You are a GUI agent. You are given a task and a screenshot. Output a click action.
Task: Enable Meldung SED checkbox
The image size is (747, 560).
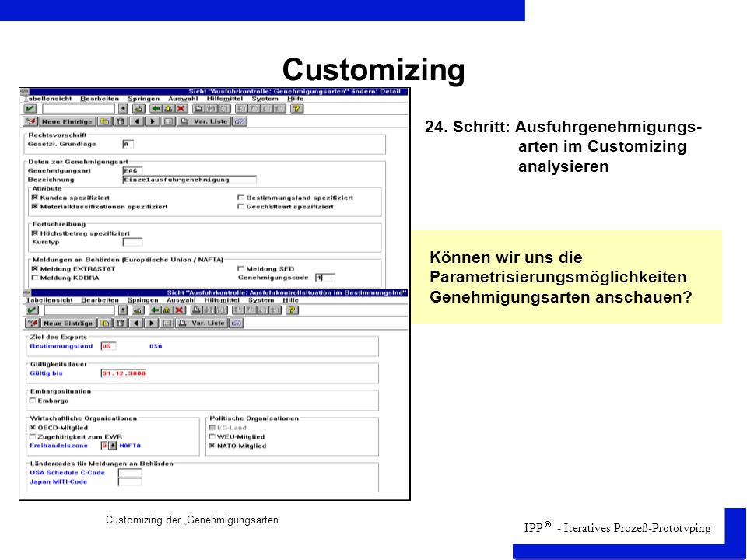tap(240, 269)
